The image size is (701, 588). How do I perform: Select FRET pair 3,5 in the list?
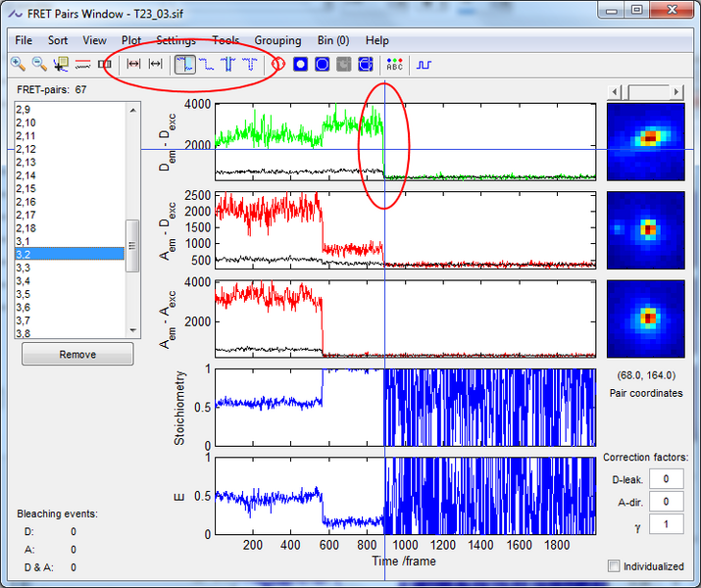(x=24, y=293)
